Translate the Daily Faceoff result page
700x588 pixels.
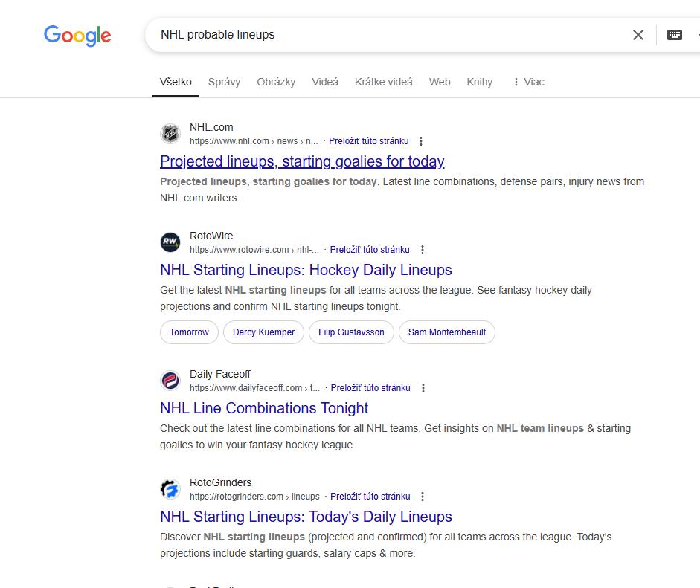(x=370, y=388)
